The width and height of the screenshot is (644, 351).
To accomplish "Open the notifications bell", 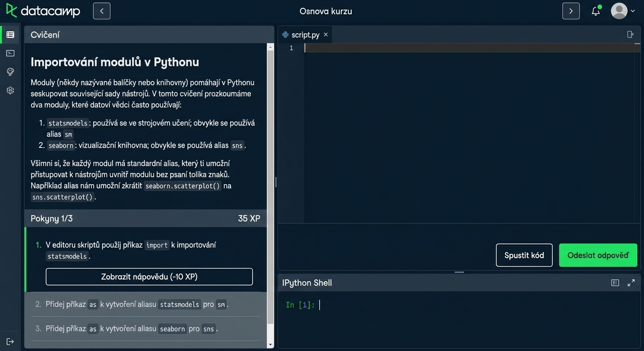I will pyautogui.click(x=596, y=11).
